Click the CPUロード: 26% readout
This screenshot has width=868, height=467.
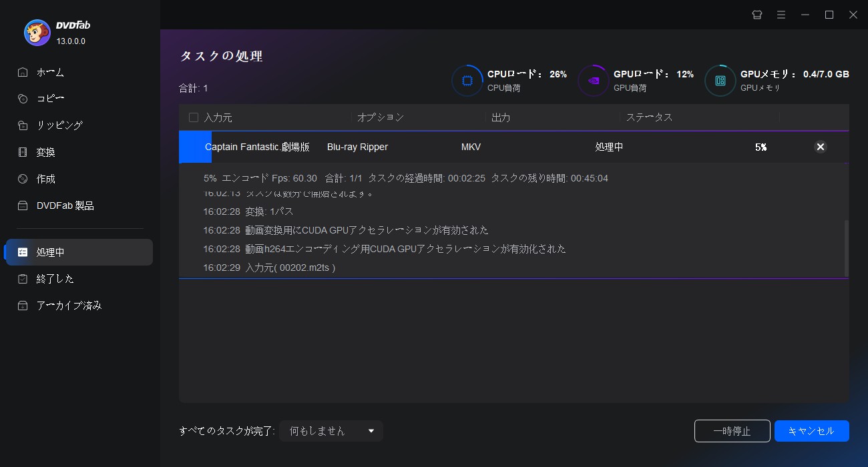(x=527, y=74)
